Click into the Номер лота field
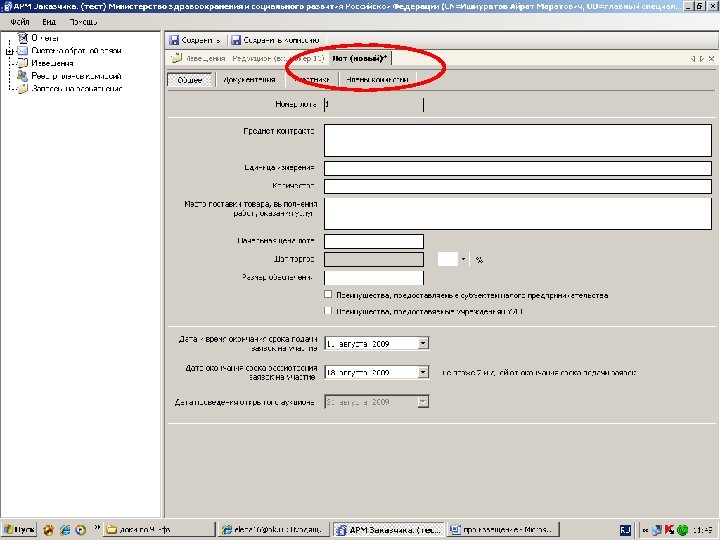Image resolution: width=720 pixels, height=540 pixels. coord(373,105)
